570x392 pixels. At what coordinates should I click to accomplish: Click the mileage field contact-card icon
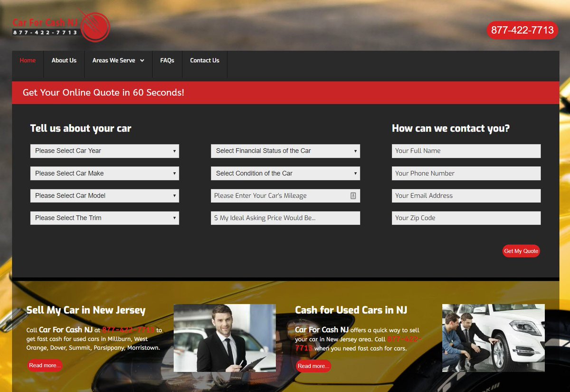pyautogui.click(x=353, y=196)
